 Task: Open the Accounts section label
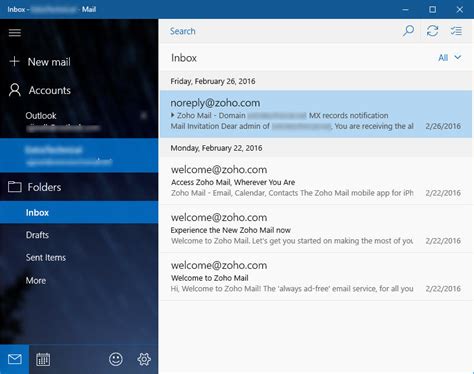(49, 90)
